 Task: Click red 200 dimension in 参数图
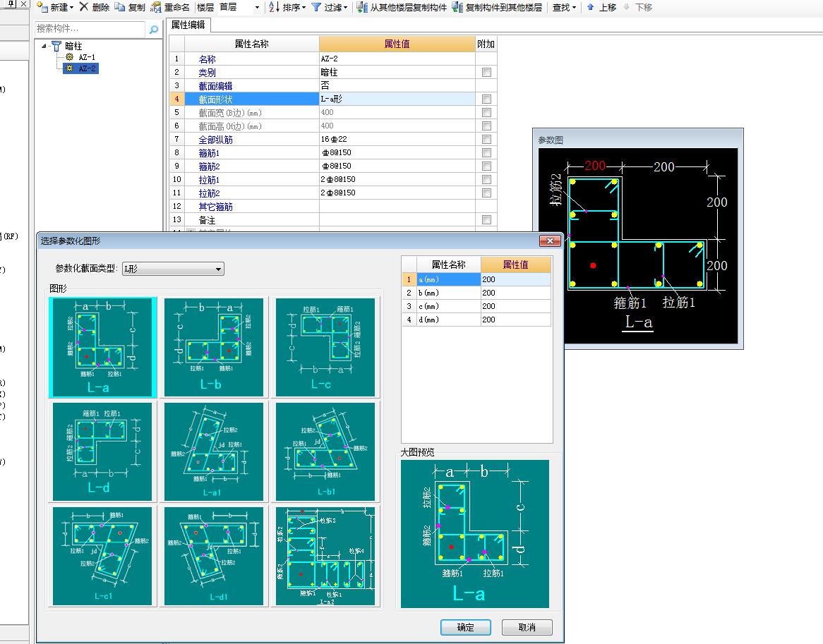(x=595, y=166)
